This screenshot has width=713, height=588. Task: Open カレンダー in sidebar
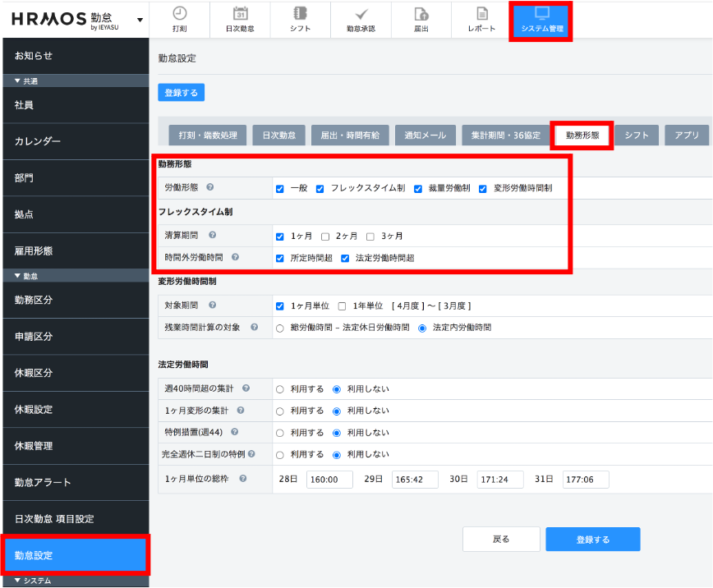76,141
